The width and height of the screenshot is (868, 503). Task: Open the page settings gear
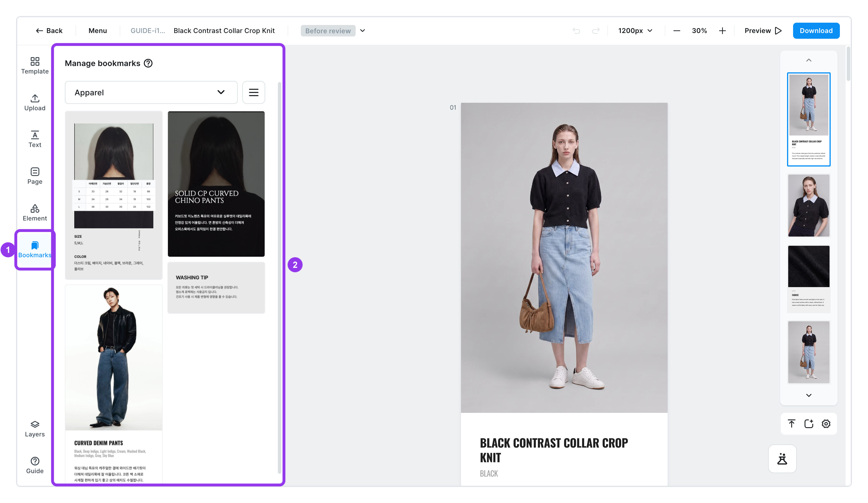[x=826, y=423]
